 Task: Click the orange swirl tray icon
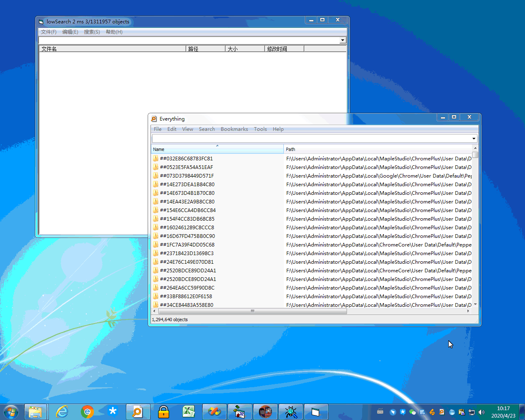tap(432, 412)
